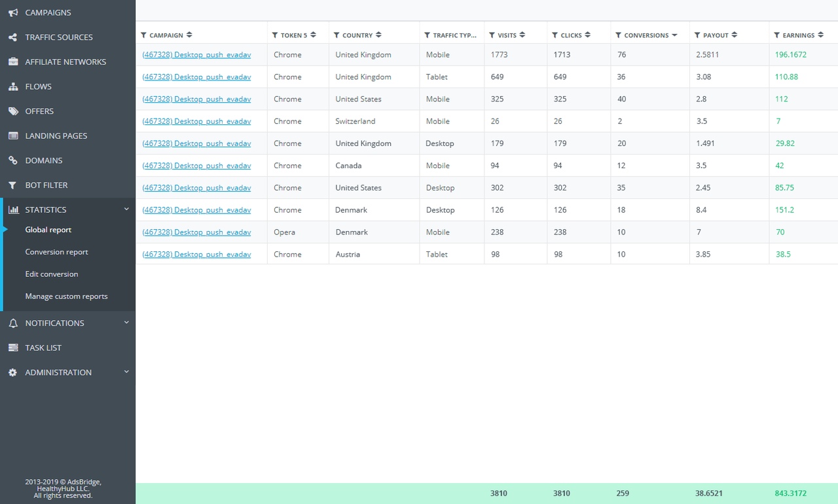The height and width of the screenshot is (504, 838).
Task: Open the Edit conversion page
Action: (x=52, y=274)
